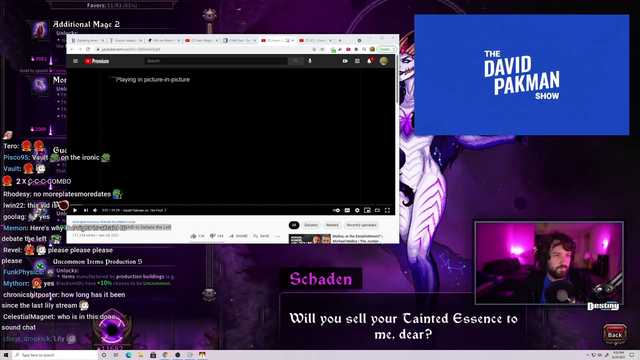Go back in Chrome

click(x=72, y=49)
